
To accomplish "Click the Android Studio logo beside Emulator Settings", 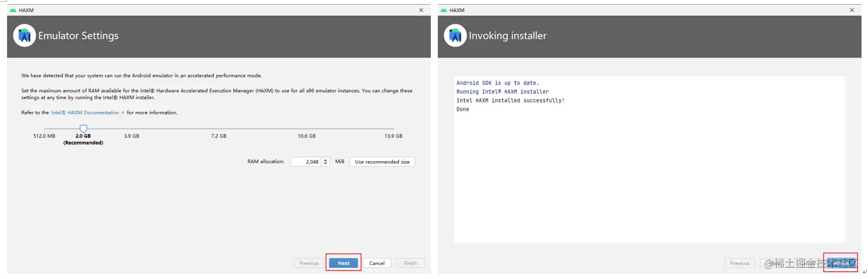I will [x=25, y=36].
